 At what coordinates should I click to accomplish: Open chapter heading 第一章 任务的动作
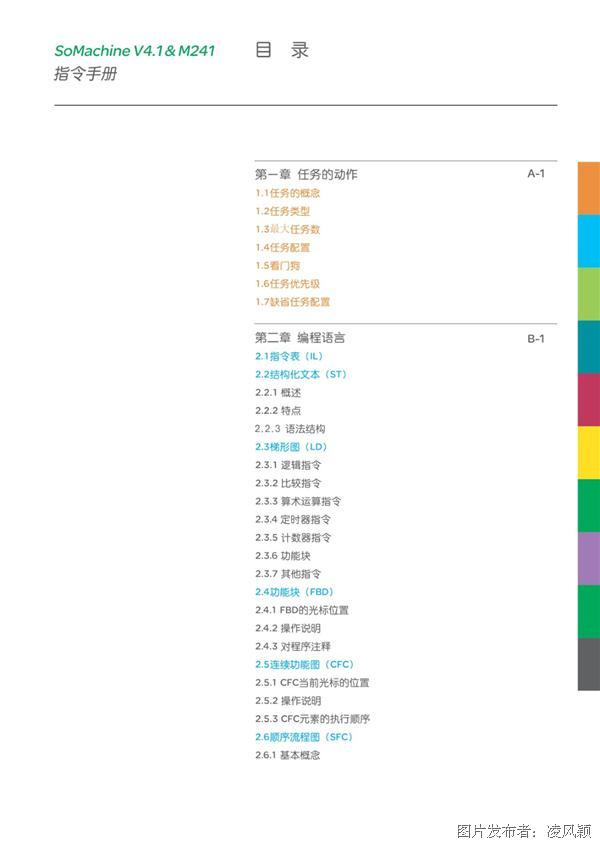306,174
